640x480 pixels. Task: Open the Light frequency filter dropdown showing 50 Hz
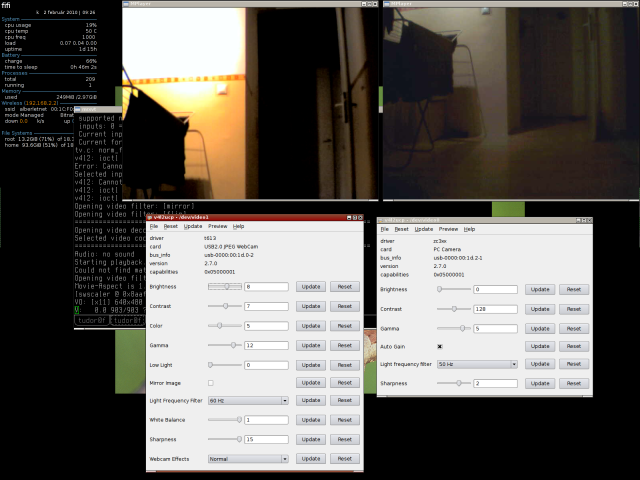click(x=477, y=364)
